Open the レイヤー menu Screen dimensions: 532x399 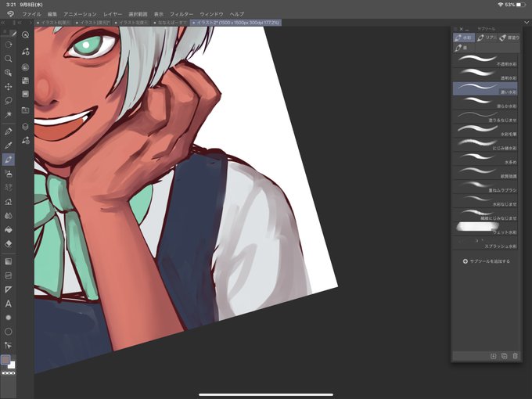pyautogui.click(x=113, y=14)
